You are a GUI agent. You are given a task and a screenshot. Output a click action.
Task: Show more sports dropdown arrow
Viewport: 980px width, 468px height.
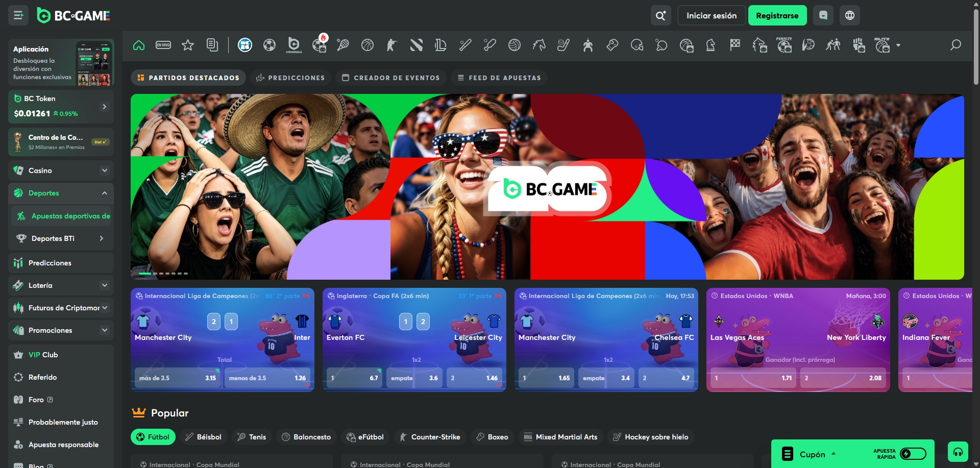point(898,45)
